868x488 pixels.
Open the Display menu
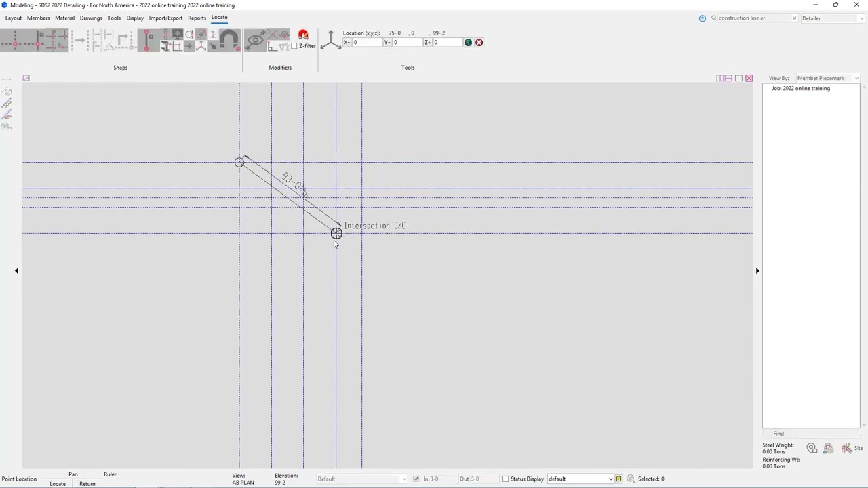point(135,18)
